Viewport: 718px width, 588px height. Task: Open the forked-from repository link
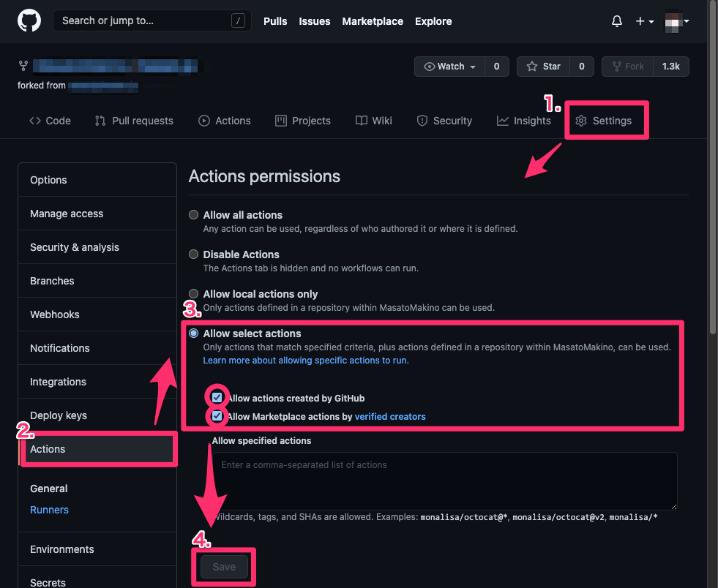coord(103,86)
